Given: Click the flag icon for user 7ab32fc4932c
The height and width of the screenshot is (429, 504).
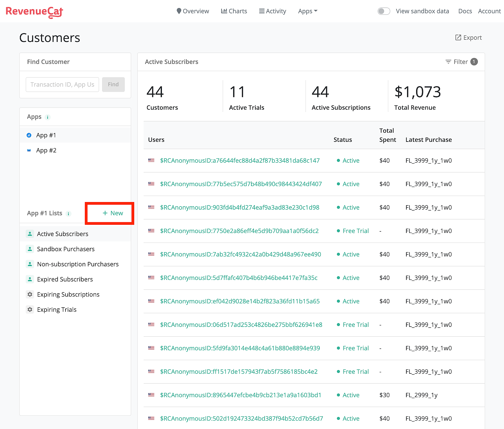Looking at the screenshot, I should coord(151,254).
